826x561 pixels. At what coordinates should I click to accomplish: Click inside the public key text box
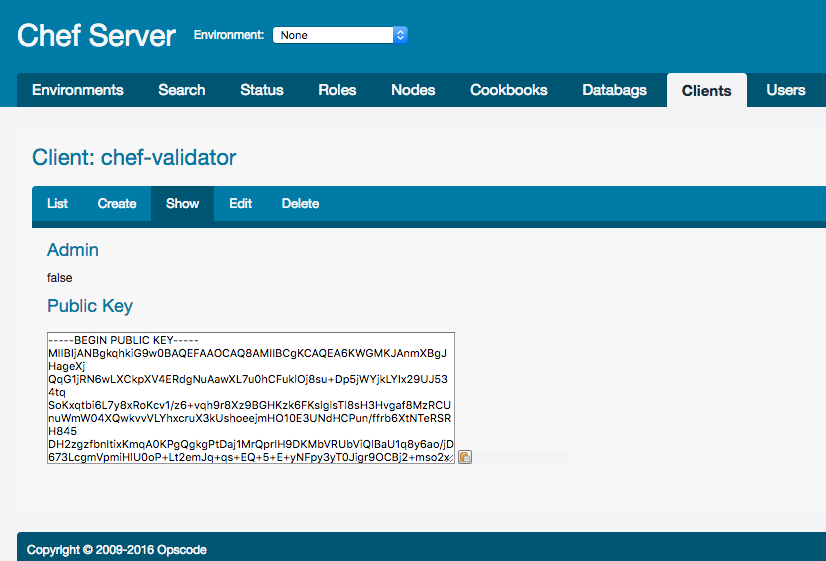point(251,398)
